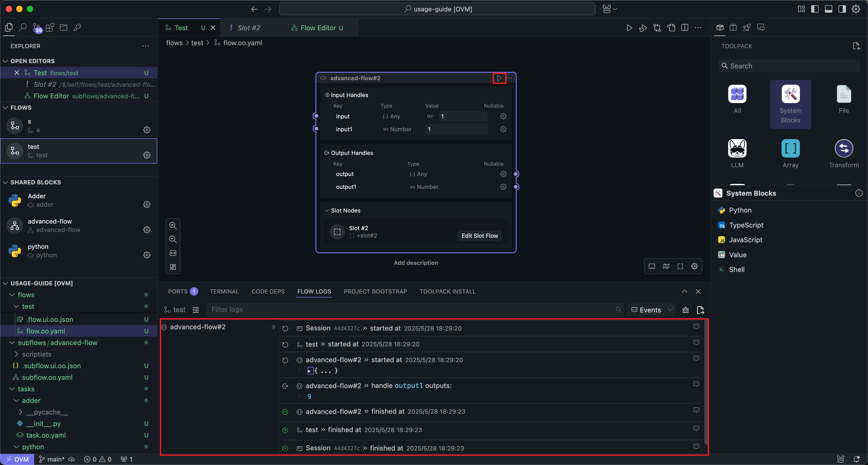Toggle the log list view icon
Image resolution: width=868 pixels, height=465 pixels.
(196, 310)
